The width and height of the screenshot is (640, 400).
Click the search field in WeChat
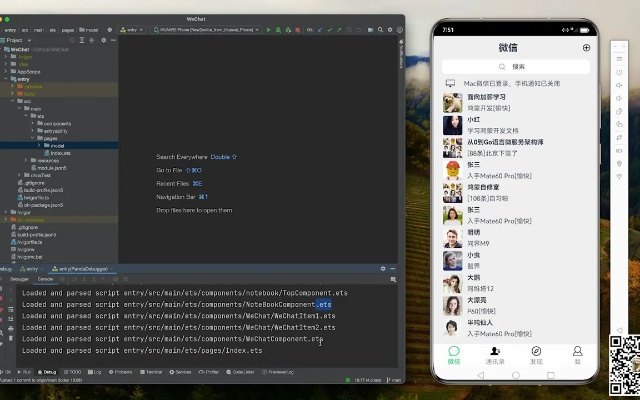(515, 66)
